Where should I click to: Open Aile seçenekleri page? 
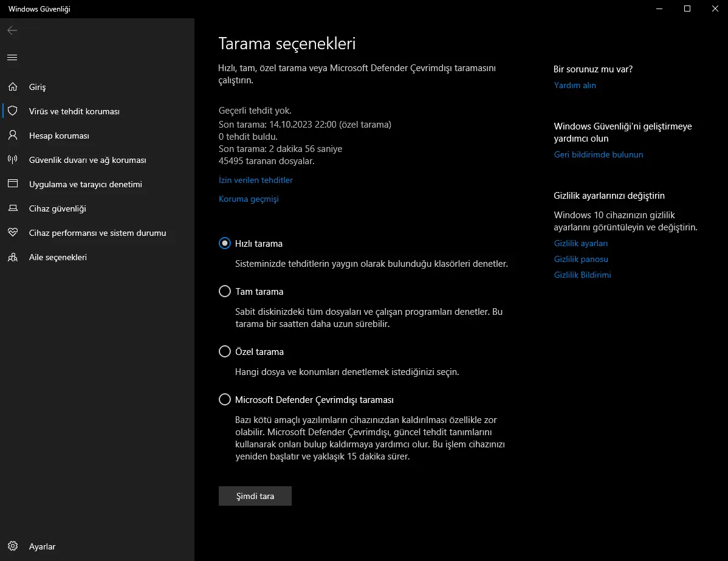coord(97,257)
